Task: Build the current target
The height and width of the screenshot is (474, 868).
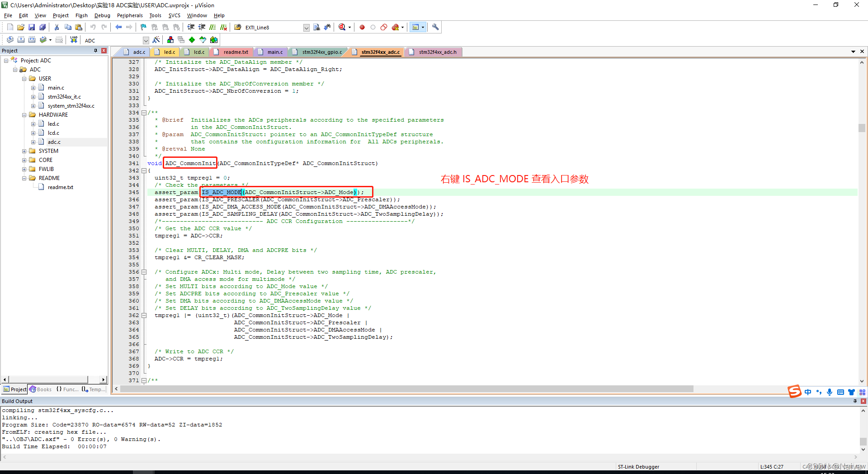Action: 21,39
